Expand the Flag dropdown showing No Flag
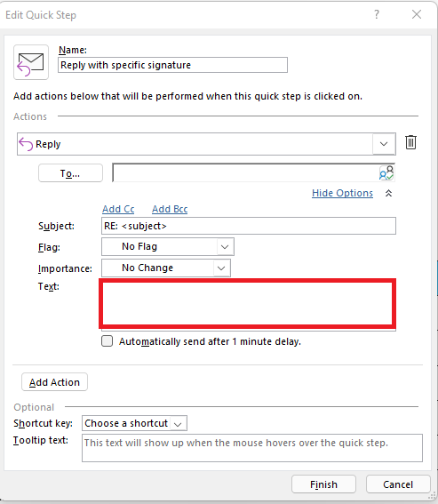This screenshot has height=504, width=438. pos(168,246)
